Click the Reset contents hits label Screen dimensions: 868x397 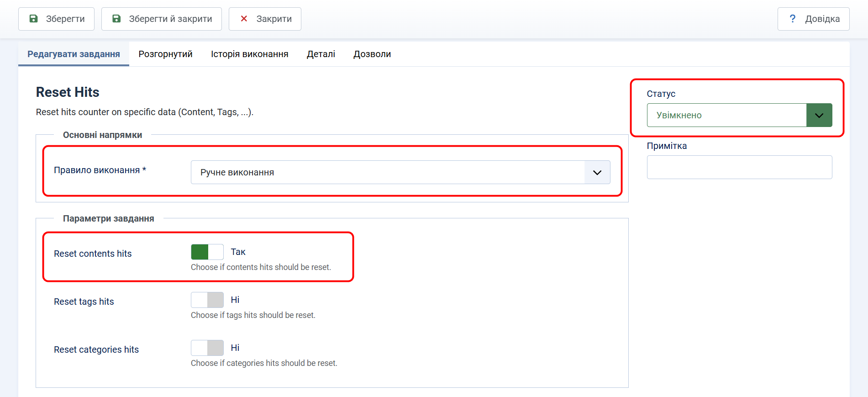pyautogui.click(x=93, y=254)
